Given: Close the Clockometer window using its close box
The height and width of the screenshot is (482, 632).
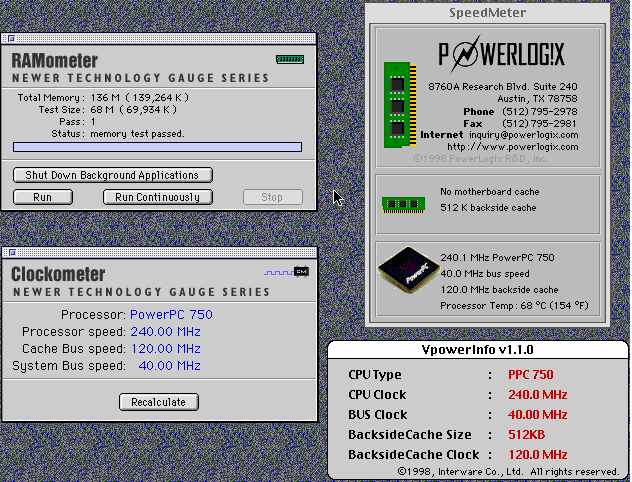Looking at the screenshot, I should (12, 254).
